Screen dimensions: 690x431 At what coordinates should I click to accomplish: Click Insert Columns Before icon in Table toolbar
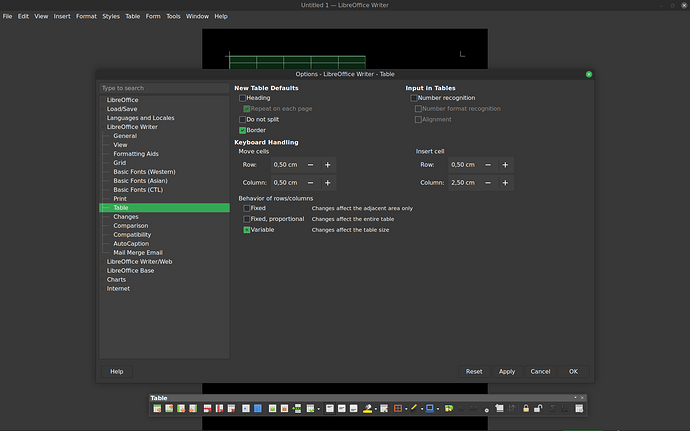(x=181, y=409)
